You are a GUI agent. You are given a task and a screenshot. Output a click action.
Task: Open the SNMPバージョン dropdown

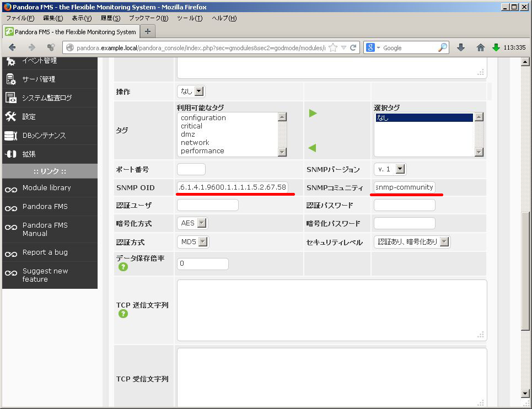(x=390, y=169)
